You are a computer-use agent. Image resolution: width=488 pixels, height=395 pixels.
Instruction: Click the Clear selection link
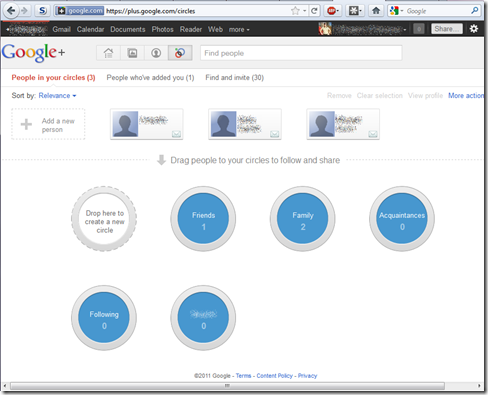(x=380, y=96)
